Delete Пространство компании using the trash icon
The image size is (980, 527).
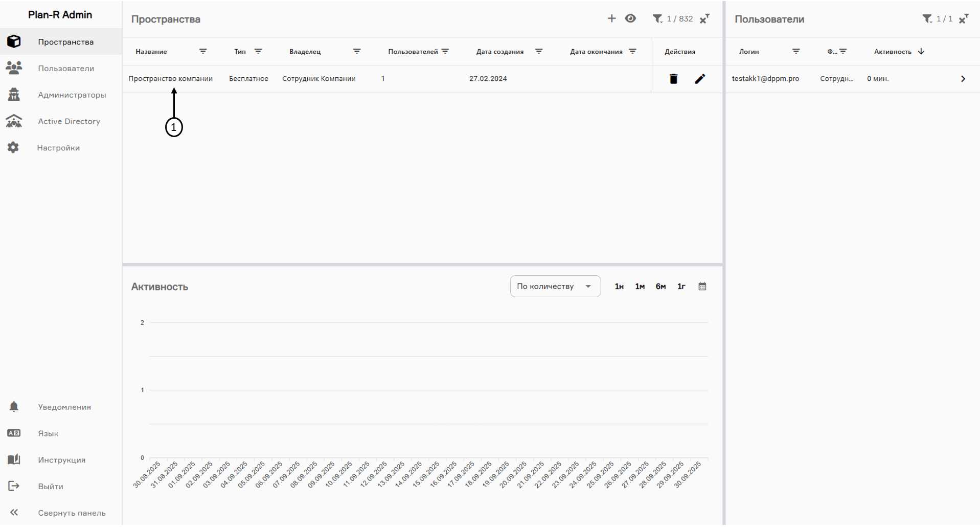tap(673, 79)
